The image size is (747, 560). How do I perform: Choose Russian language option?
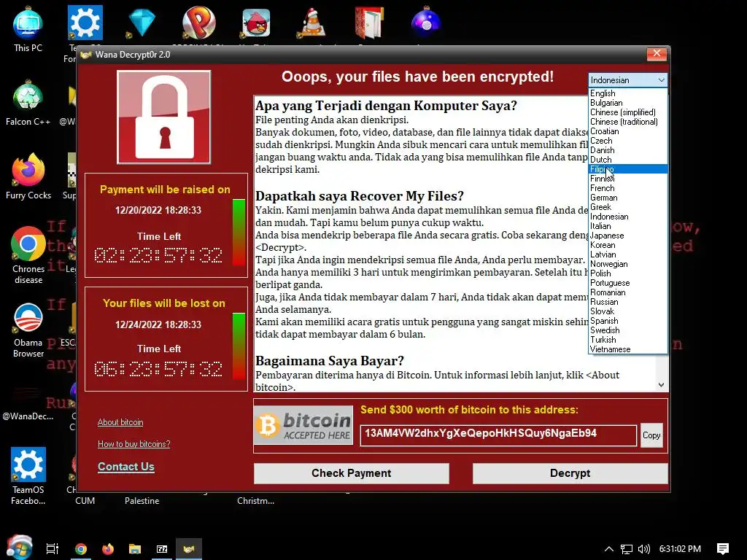point(628,302)
